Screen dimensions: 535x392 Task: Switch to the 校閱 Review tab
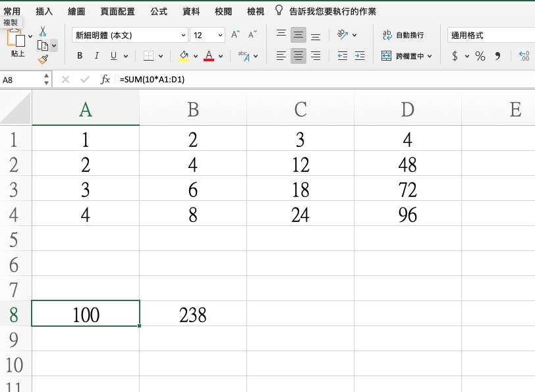pos(223,11)
